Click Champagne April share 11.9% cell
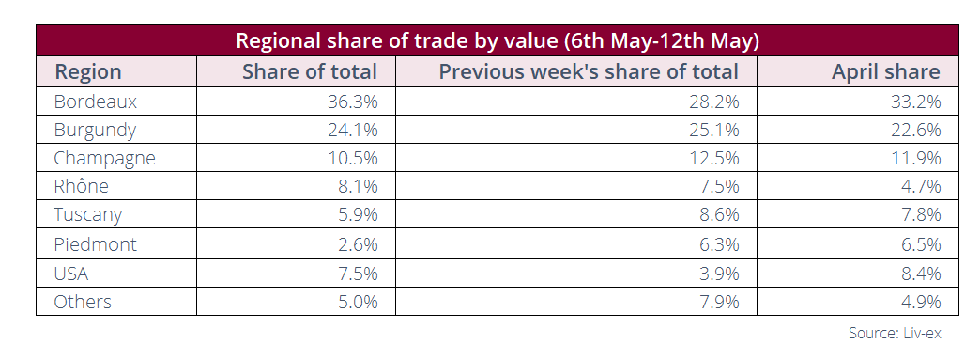The width and height of the screenshot is (980, 360). (858, 158)
